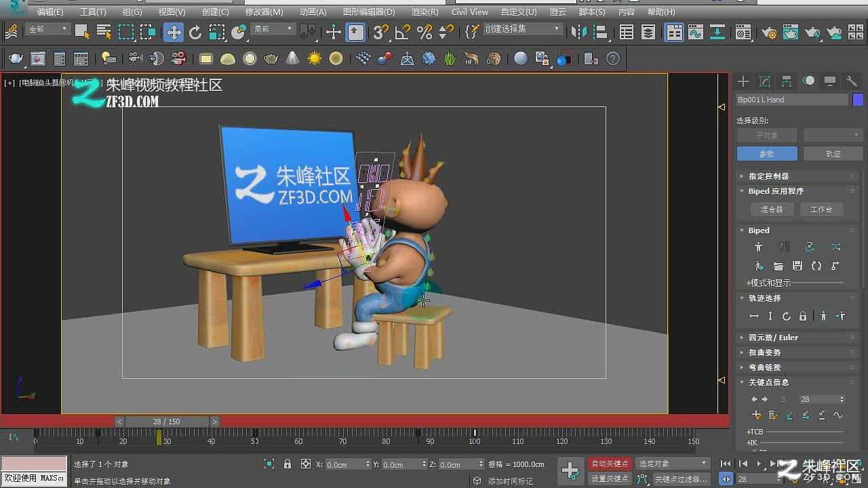Click the 工作台 button
Screen dimensions: 868x488
coord(821,209)
